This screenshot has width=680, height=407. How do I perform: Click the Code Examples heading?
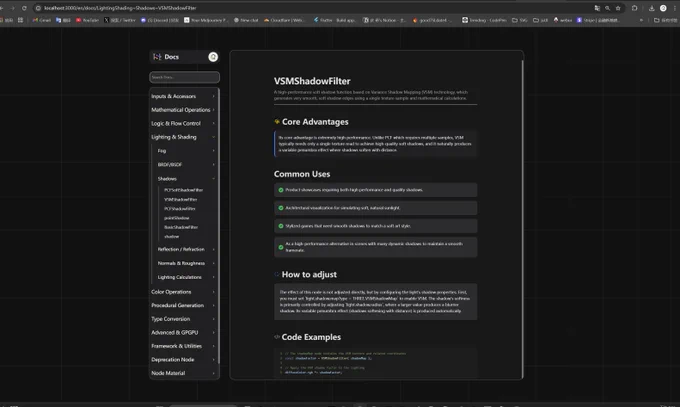pyautogui.click(x=311, y=337)
